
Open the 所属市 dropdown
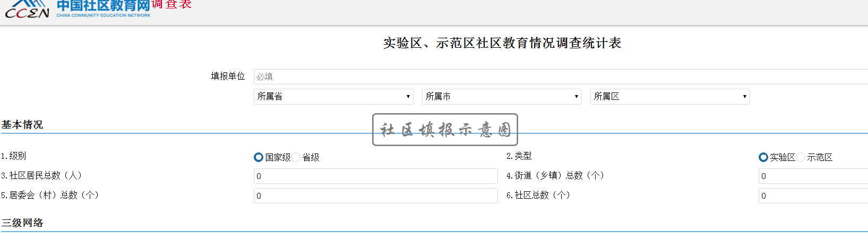click(x=502, y=97)
